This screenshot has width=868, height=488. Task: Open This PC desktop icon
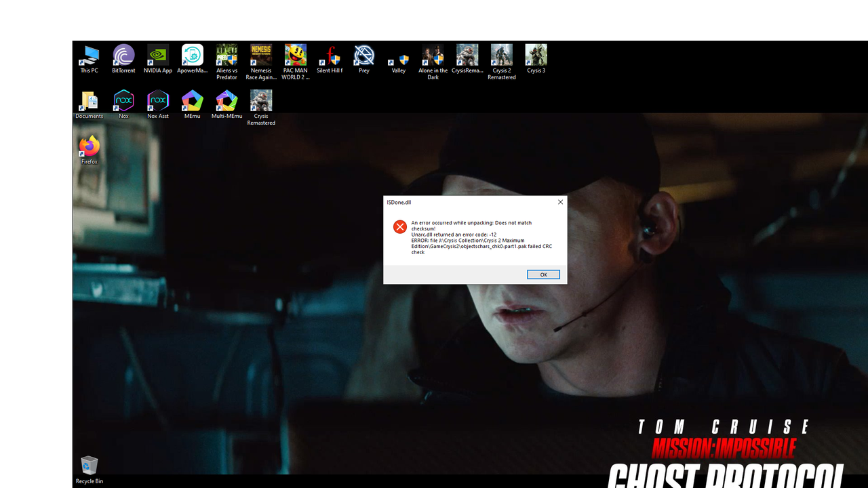point(90,59)
